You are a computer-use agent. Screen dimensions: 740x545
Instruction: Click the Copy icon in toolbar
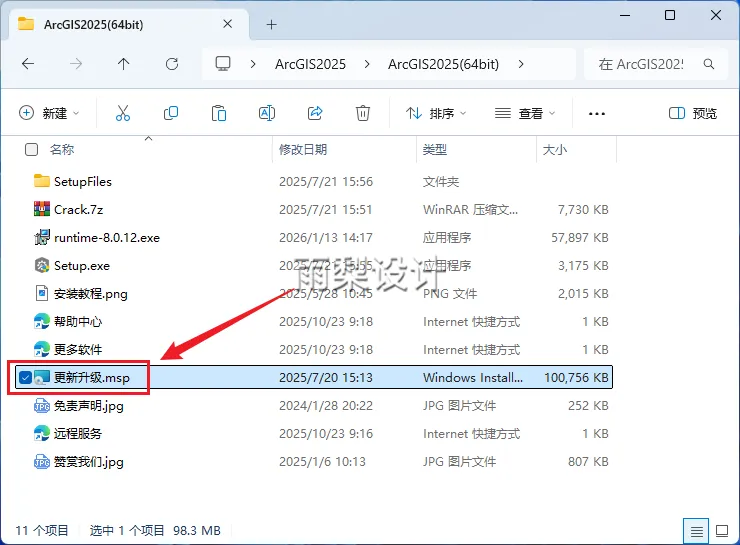tap(171, 113)
